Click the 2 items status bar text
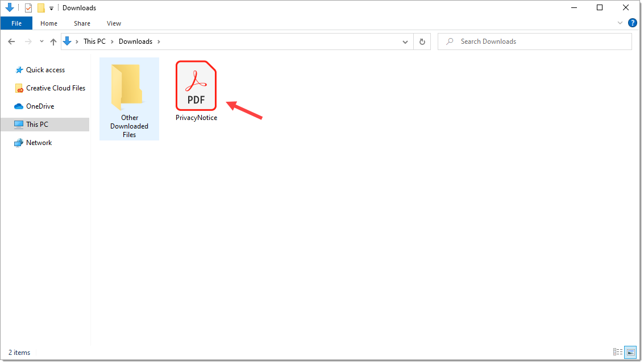 click(19, 353)
